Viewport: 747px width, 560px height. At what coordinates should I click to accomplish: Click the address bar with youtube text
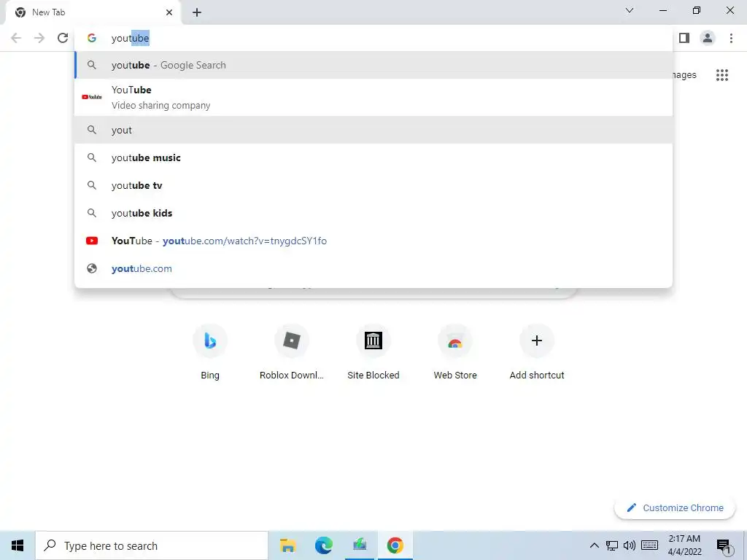(x=373, y=38)
